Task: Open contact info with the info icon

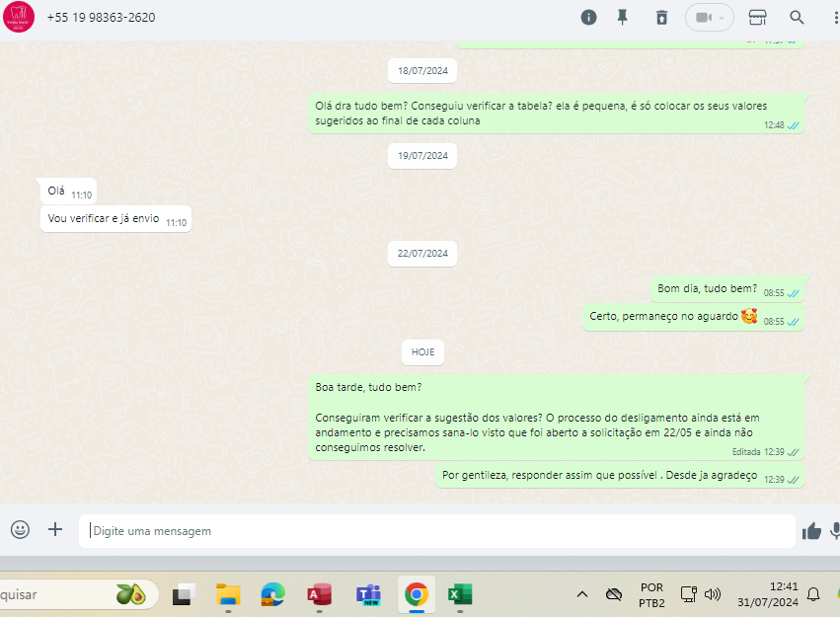Action: coord(588,18)
